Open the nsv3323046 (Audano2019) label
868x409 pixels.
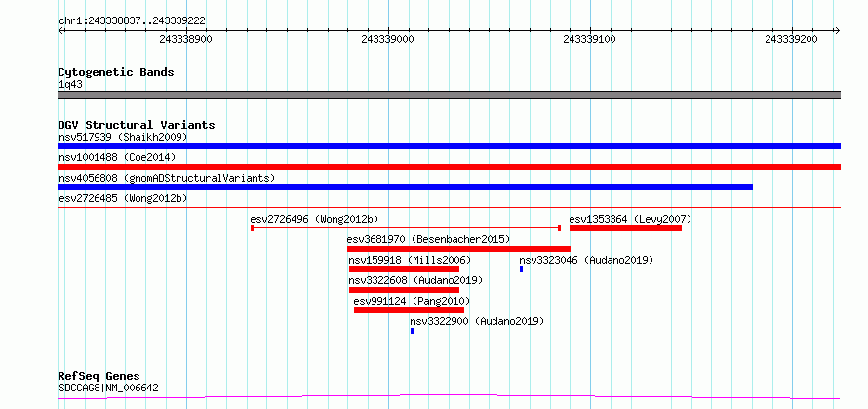pos(586,260)
